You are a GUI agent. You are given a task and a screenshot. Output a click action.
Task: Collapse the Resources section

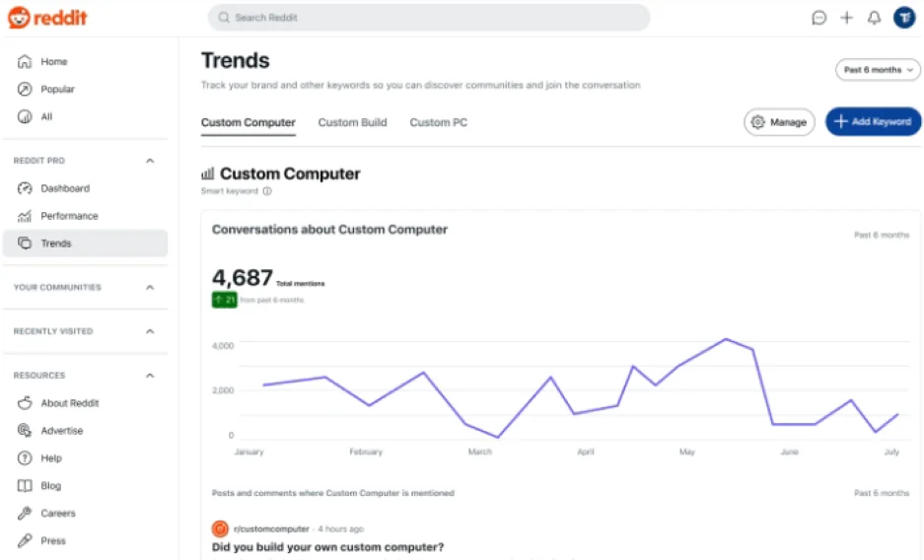pos(150,376)
